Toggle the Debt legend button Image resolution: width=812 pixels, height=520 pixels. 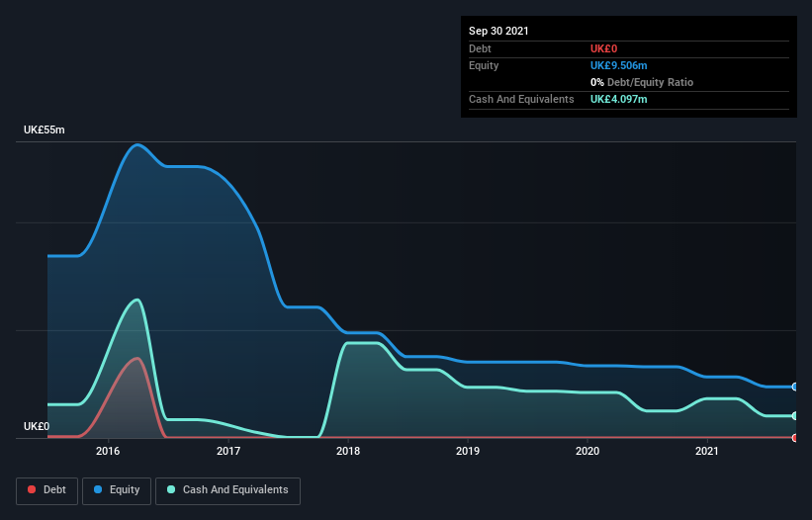coord(47,490)
